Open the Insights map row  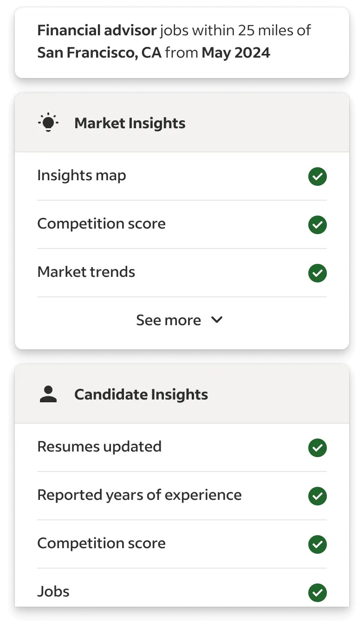[x=182, y=177]
